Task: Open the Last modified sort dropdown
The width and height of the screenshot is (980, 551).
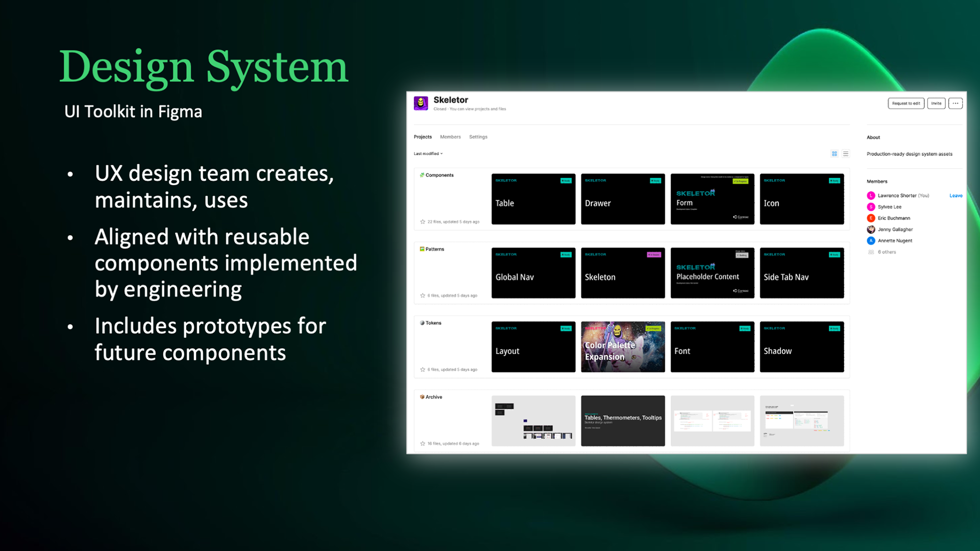Action: click(x=428, y=154)
